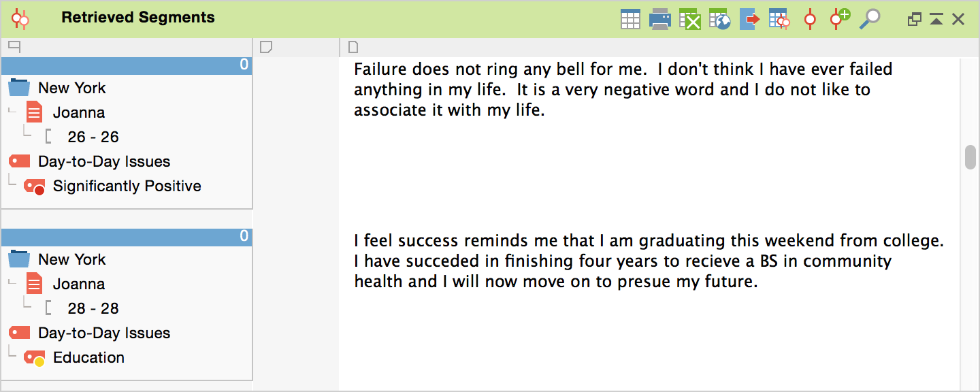Print the retrieved segments
Image resolution: width=980 pixels, height=392 pixels.
659,19
